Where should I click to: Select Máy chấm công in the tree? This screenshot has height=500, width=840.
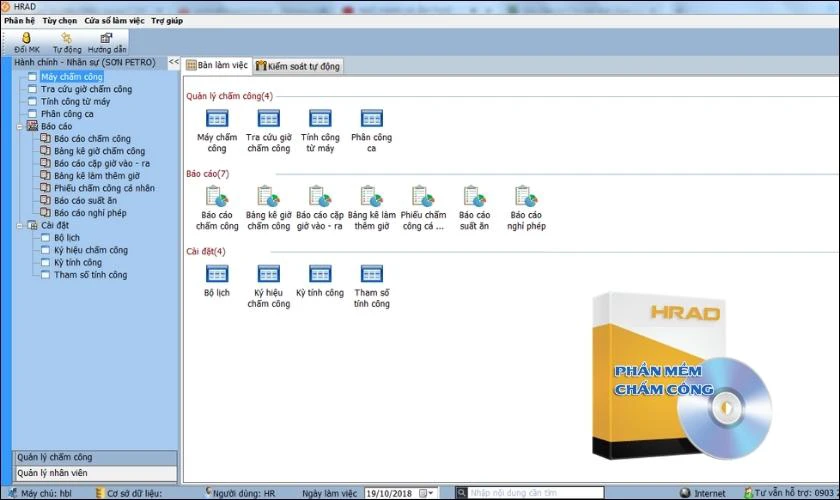coord(72,77)
